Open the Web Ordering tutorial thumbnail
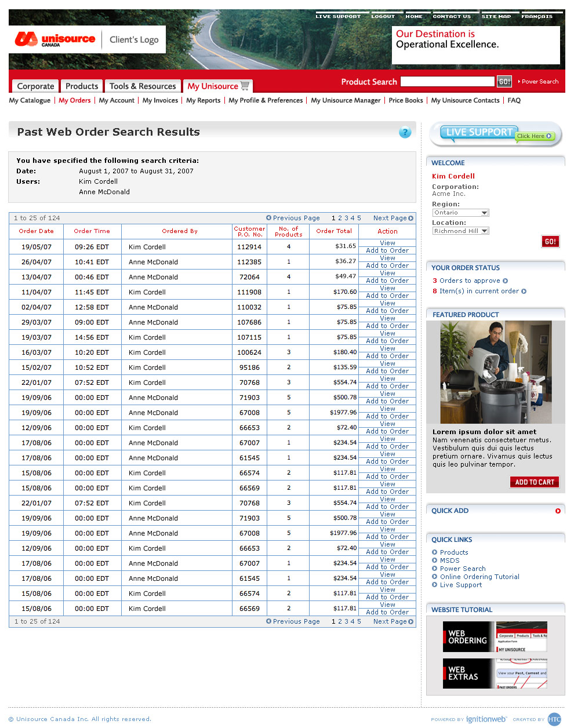Image resolution: width=574 pixels, height=728 pixels. [x=495, y=636]
